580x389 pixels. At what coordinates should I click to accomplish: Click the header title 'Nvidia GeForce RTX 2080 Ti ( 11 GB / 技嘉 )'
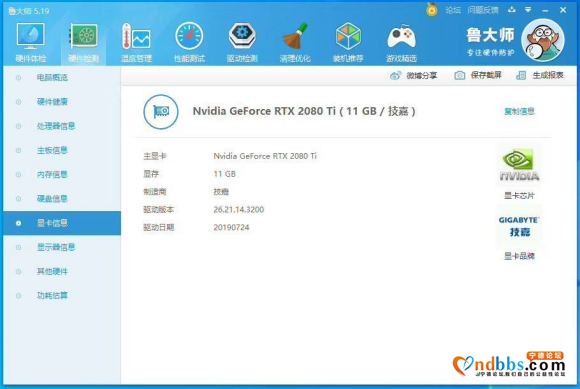(304, 111)
